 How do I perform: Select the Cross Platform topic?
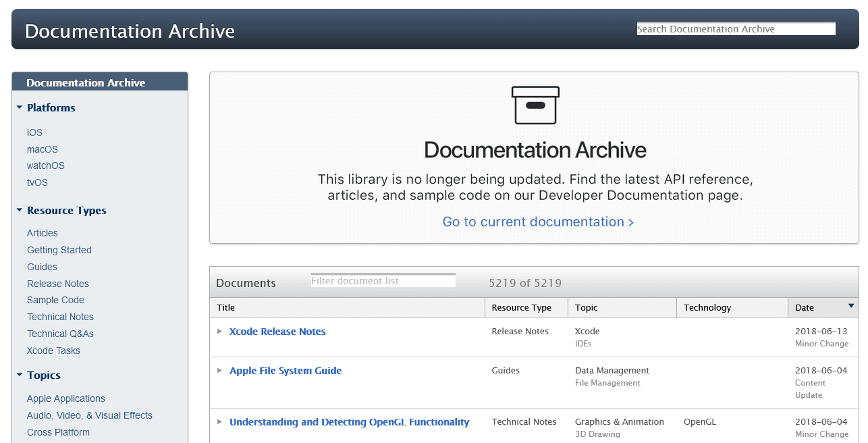tap(58, 432)
